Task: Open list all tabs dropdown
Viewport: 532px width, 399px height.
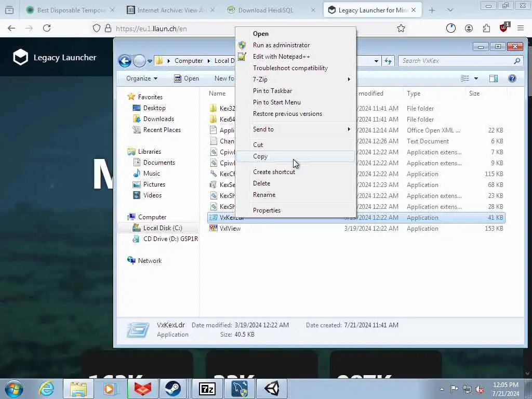Action: click(x=450, y=10)
